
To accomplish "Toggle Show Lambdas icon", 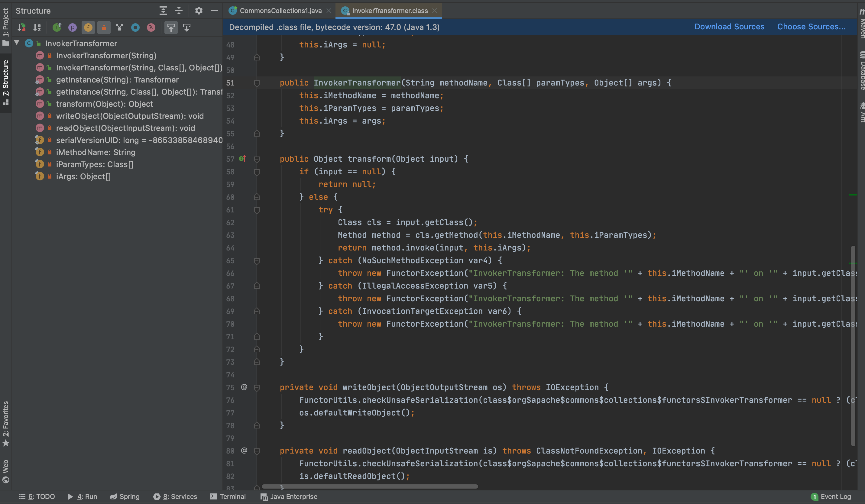I will tap(151, 27).
